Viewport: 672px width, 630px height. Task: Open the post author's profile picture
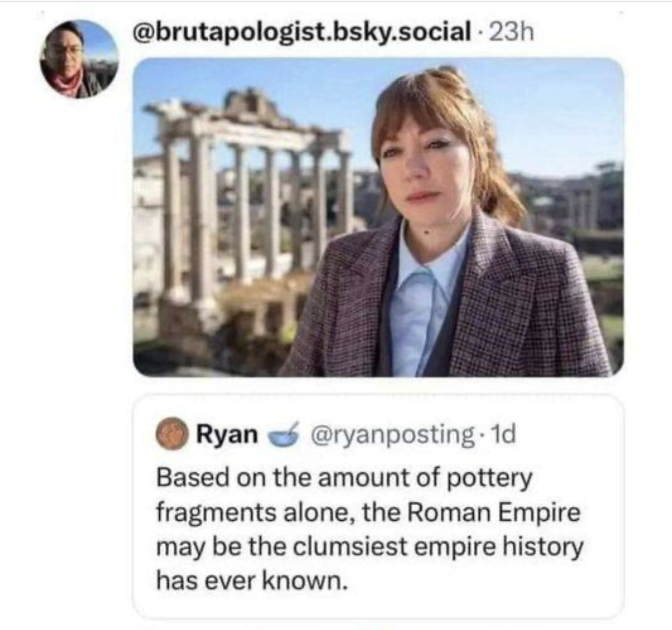[x=79, y=59]
